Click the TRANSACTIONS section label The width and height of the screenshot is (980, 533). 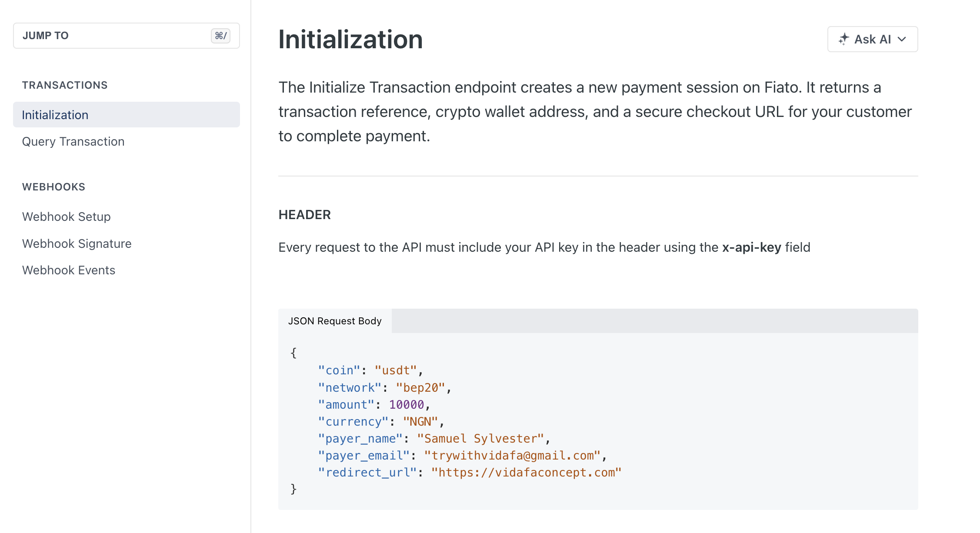tap(65, 85)
